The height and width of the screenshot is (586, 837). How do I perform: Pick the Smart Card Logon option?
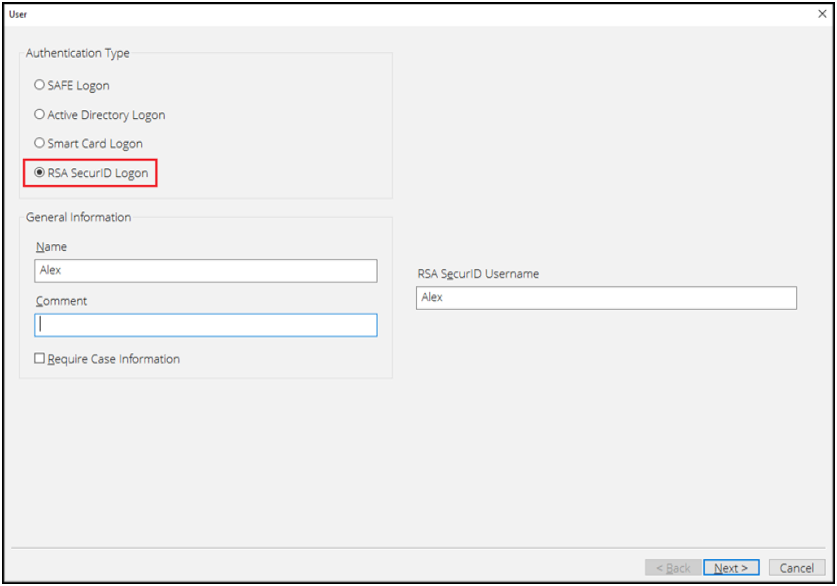[40, 143]
